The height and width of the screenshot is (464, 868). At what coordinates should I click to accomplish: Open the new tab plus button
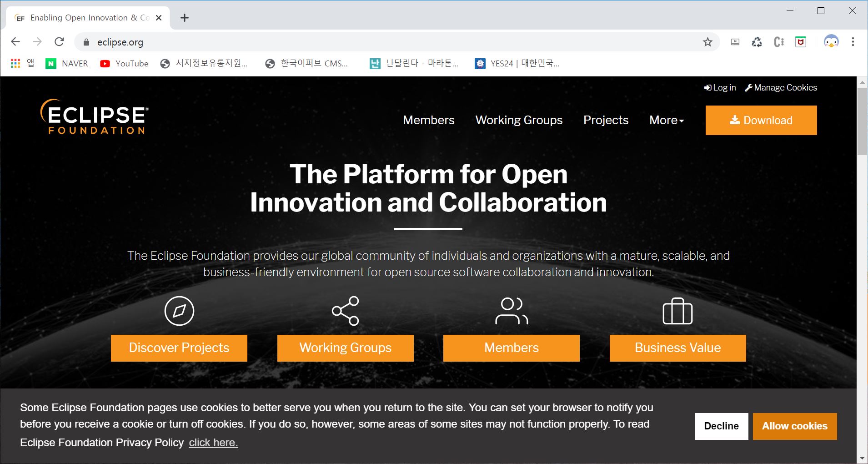click(184, 18)
